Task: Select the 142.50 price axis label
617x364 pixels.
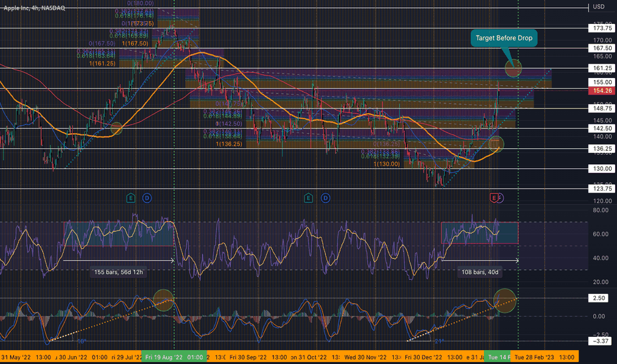Action: pyautogui.click(x=602, y=128)
